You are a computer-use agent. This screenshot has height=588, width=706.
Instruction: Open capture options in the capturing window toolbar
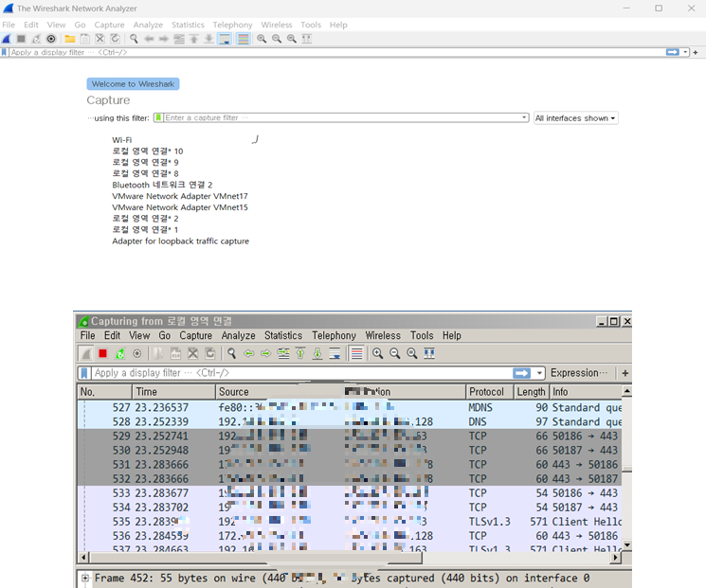136,353
